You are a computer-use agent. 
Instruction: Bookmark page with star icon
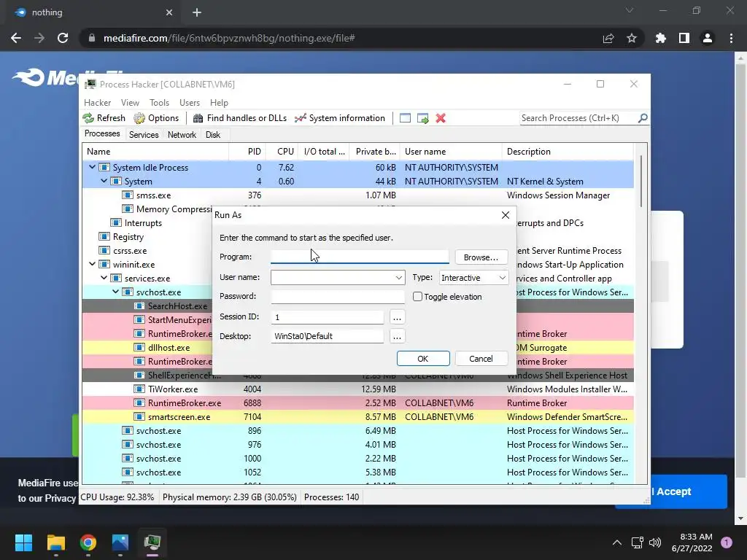(632, 38)
